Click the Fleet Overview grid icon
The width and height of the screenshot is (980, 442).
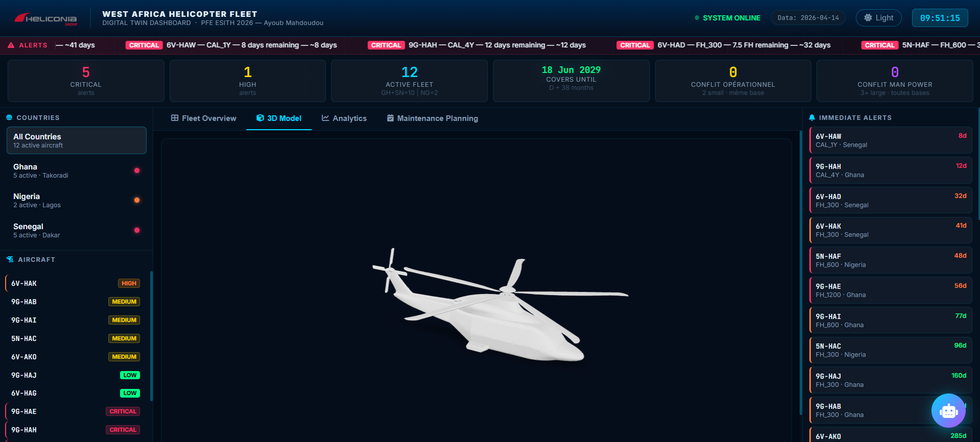click(x=175, y=118)
